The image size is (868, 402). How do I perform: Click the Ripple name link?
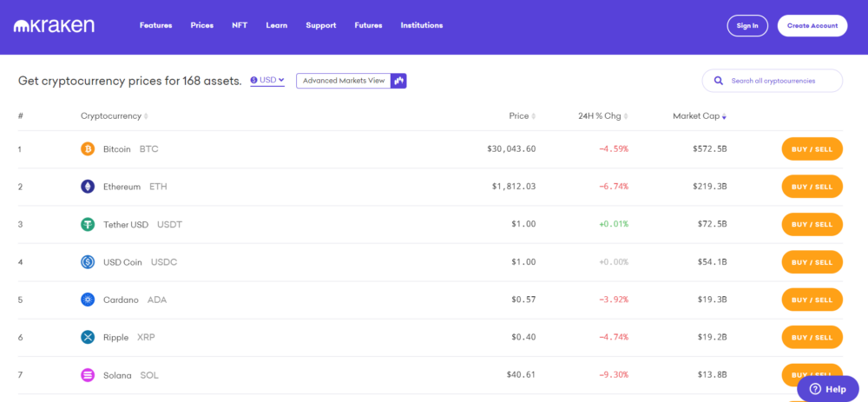[115, 337]
